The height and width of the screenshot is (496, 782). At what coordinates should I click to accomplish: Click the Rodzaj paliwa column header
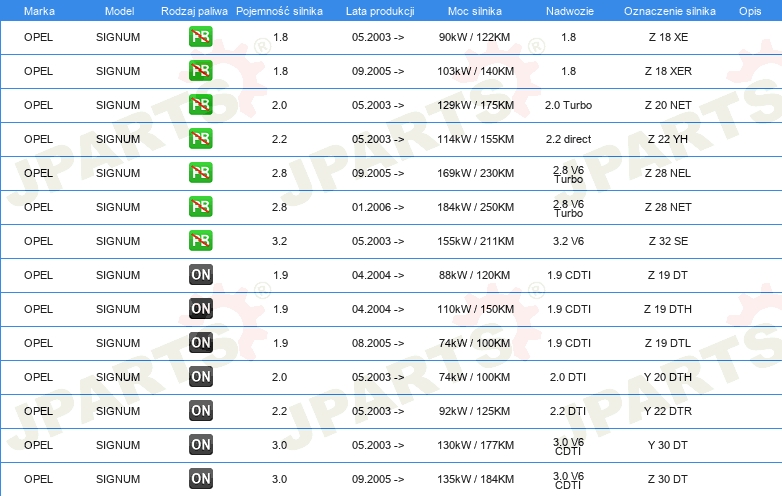pos(194,11)
